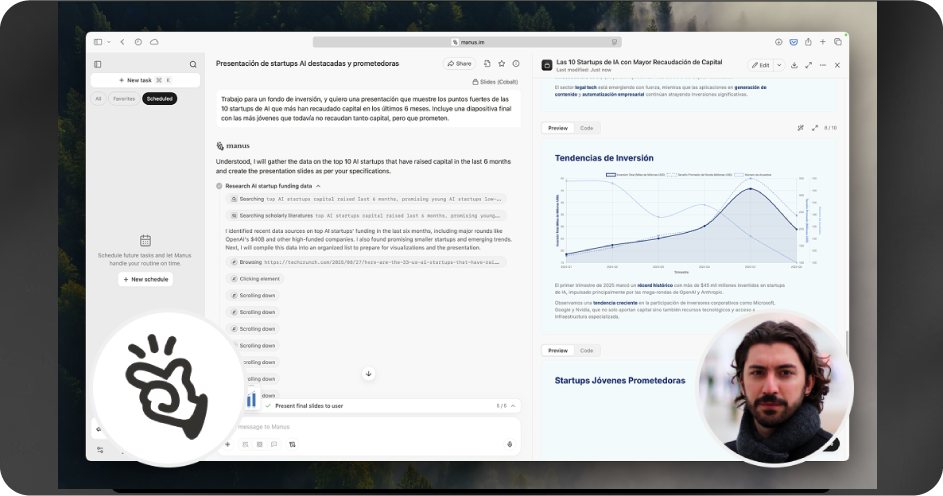
Task: Open the browser sidebar dropdown chevron
Action: (109, 42)
